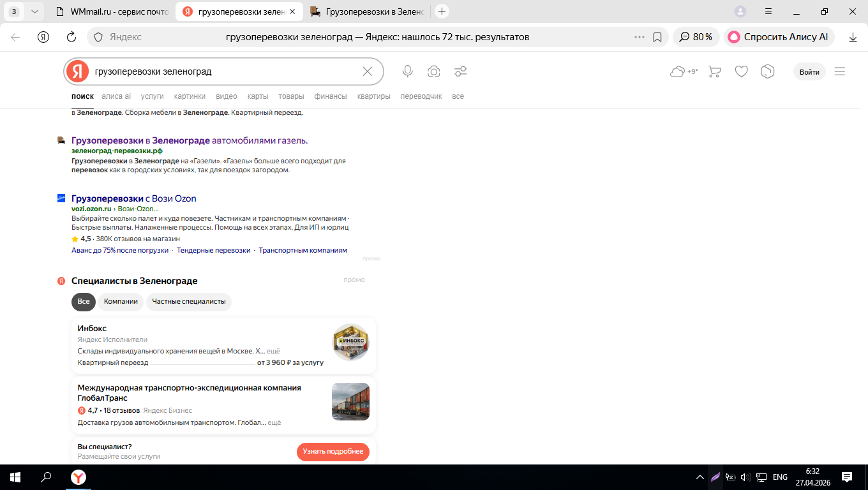The width and height of the screenshot is (868, 490).
Task: Expand the ГлобалТранс description with ещё
Action: [x=274, y=422]
